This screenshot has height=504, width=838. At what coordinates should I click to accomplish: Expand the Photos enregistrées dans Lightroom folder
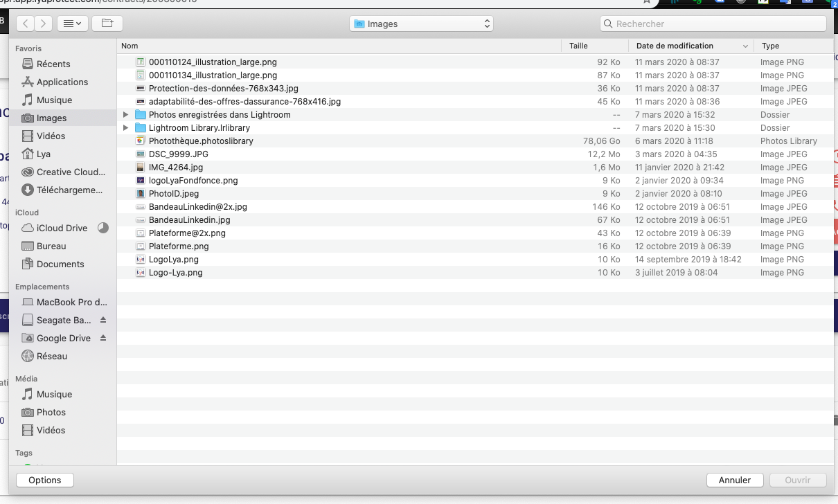pyautogui.click(x=125, y=115)
